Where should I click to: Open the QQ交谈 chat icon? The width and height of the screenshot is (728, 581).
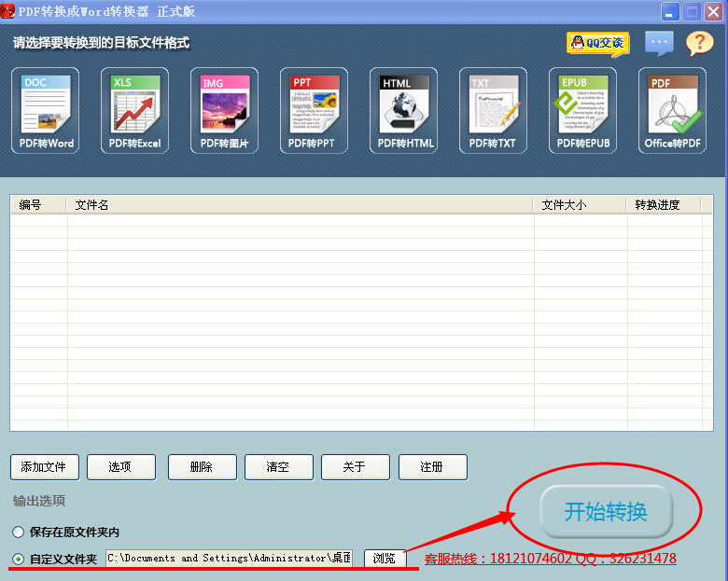[597, 43]
